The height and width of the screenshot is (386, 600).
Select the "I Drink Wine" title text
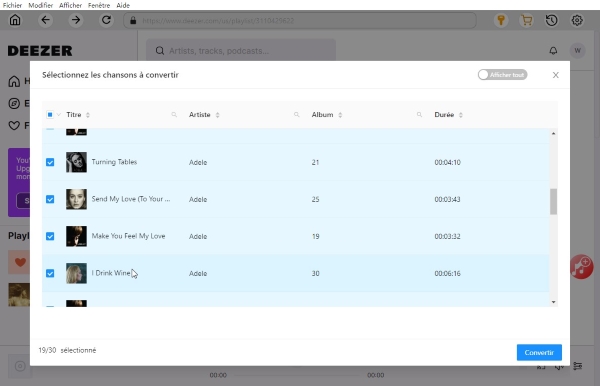tap(111, 273)
